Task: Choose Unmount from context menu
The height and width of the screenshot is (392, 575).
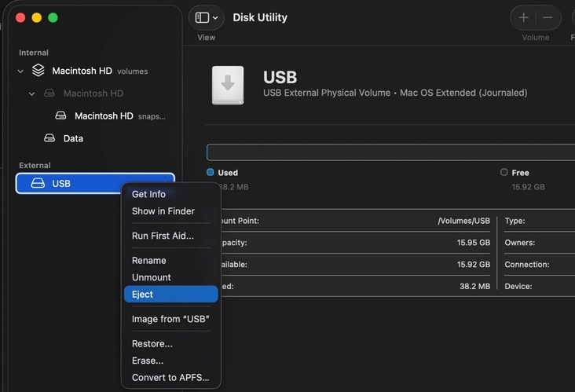Action: coord(171,277)
